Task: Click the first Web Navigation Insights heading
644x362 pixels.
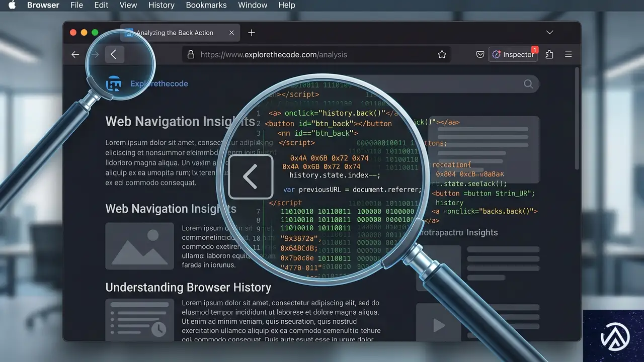Action: [180, 122]
